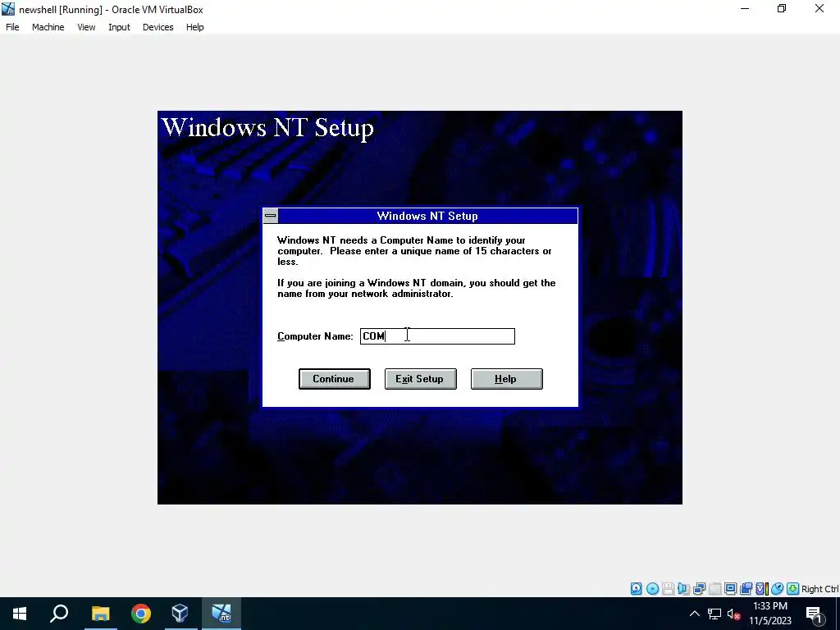Click the CPU virtualization V indicator icon
The height and width of the screenshot is (630, 840).
click(x=762, y=589)
